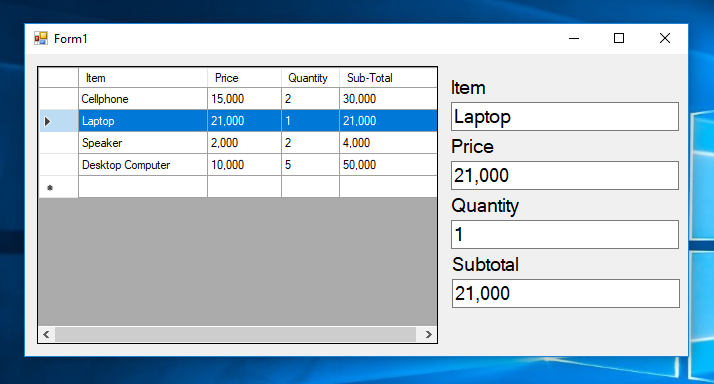
Task: Click the Form1 application icon in title bar
Action: pyautogui.click(x=41, y=38)
